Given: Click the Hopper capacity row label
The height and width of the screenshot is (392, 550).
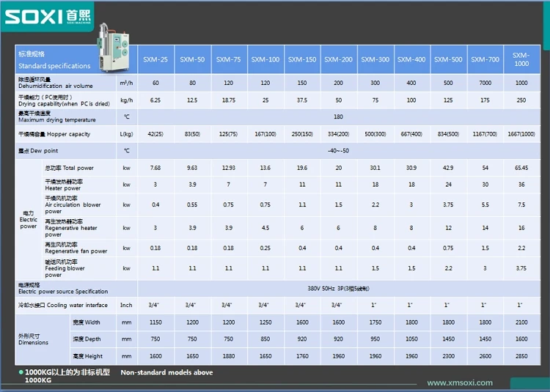Looking at the screenshot, I should (54, 134).
